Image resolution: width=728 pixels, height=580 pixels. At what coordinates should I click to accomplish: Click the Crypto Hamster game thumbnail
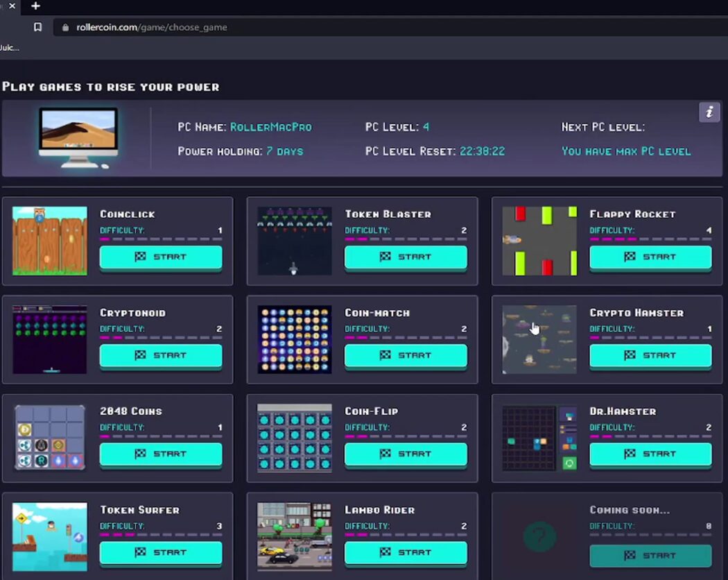pos(539,339)
